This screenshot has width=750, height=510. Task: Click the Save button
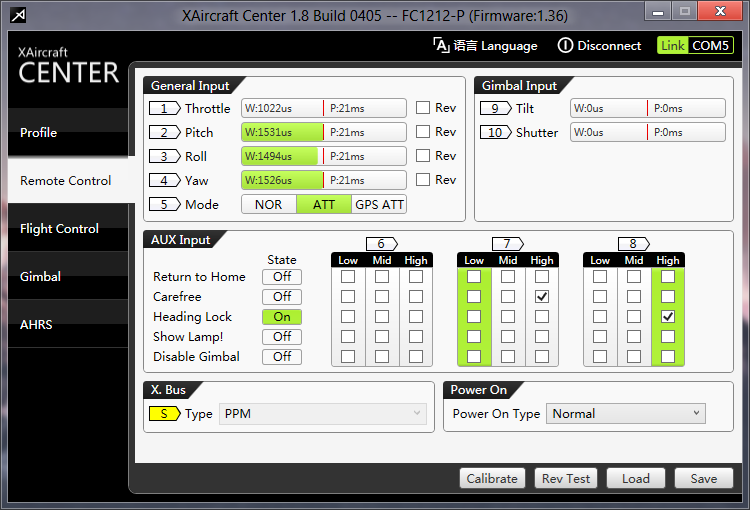coord(704,478)
